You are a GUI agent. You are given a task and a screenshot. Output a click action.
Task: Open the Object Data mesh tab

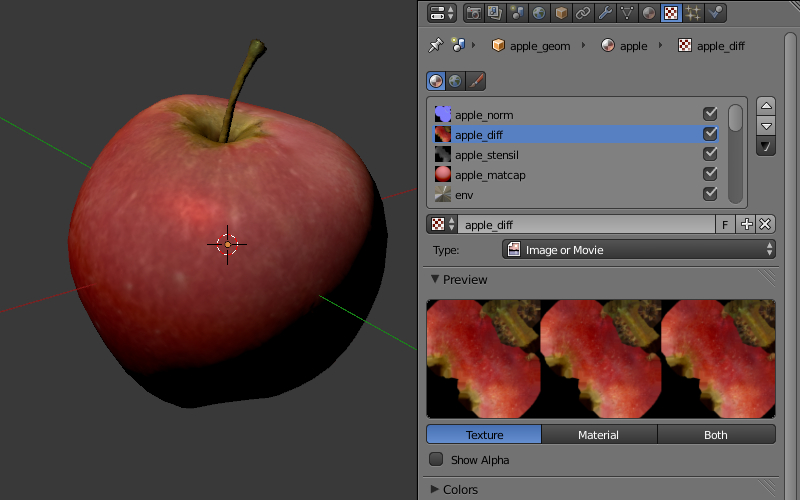[x=627, y=13]
